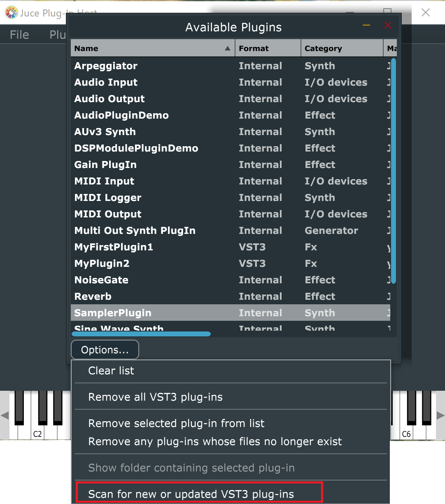Select the NoiseGate row
This screenshot has height=504, width=445.
(231, 280)
